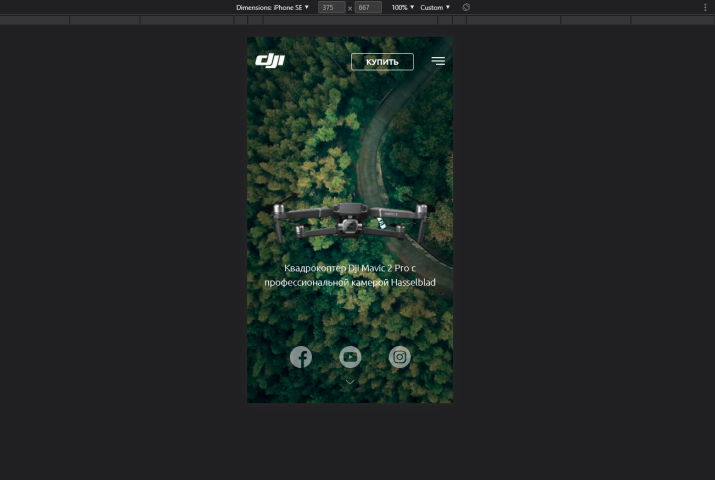Image resolution: width=715 pixels, height=480 pixels.
Task: Open the DevTools more options menu
Action: (x=705, y=7)
